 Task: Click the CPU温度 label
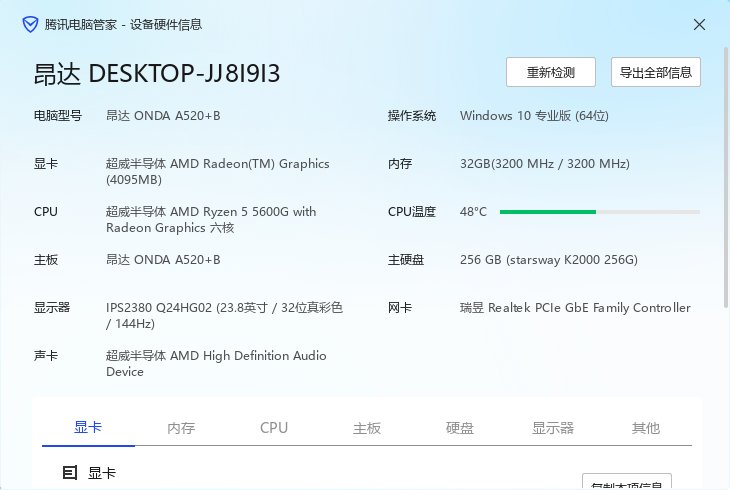(x=412, y=211)
